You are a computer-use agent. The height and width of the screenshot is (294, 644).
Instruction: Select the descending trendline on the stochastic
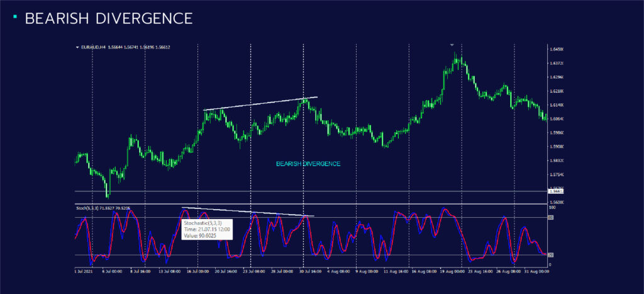[247, 212]
